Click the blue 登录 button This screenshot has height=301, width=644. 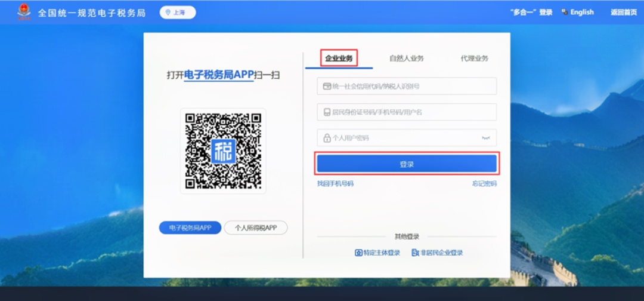coord(407,164)
